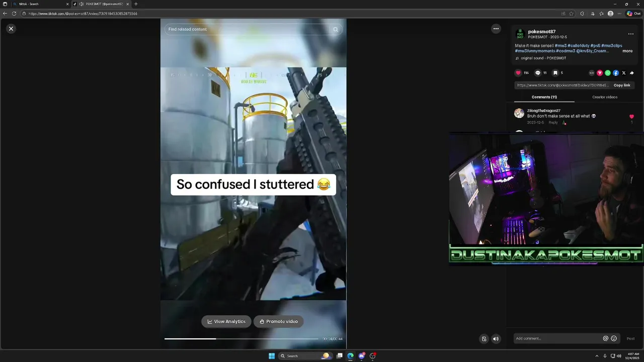Open the Copilot Chat button
644x362 pixels.
(x=633, y=14)
